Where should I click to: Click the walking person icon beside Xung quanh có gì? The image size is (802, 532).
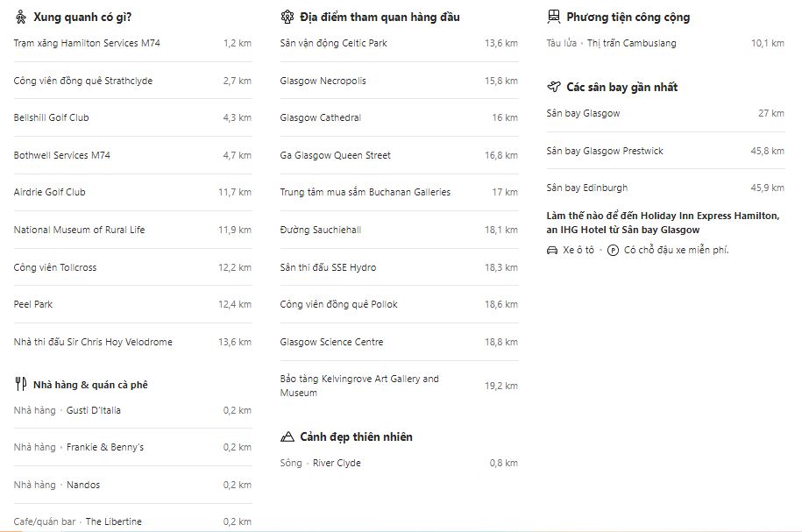tap(21, 17)
